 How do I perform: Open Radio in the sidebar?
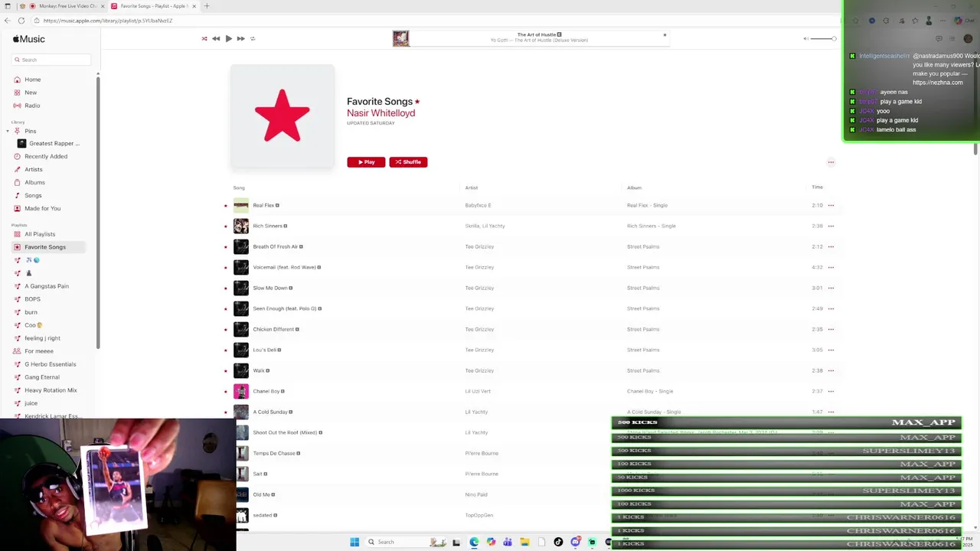32,106
